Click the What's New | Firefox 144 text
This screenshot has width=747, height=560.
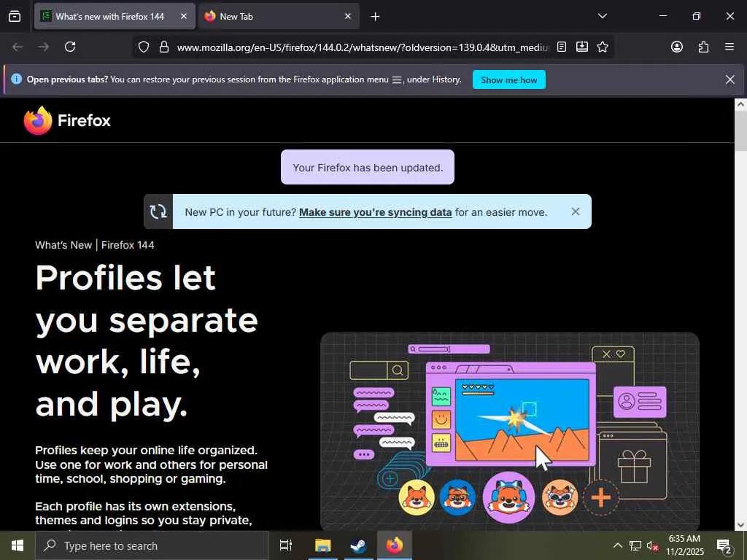[95, 245]
